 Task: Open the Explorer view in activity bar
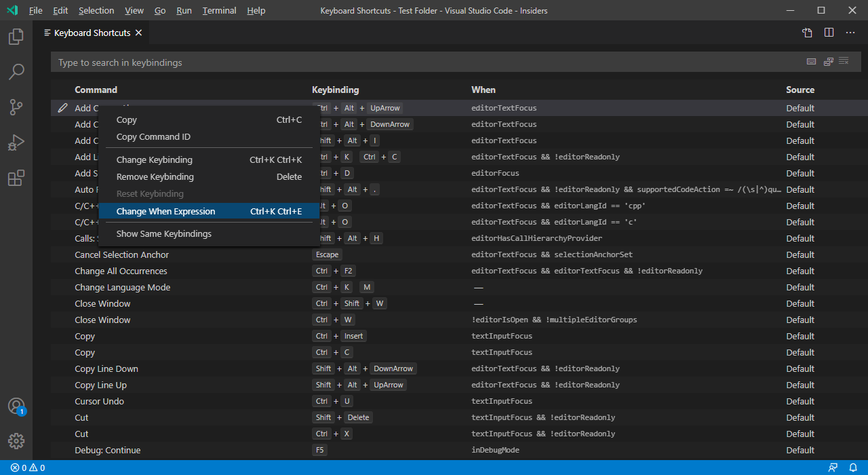point(16,37)
